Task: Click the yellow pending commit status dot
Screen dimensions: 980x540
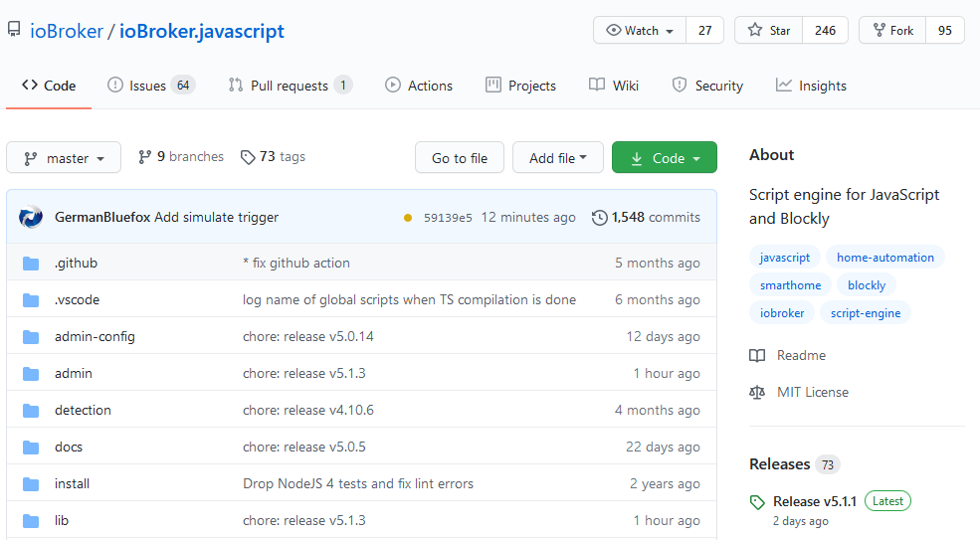Action: (408, 218)
